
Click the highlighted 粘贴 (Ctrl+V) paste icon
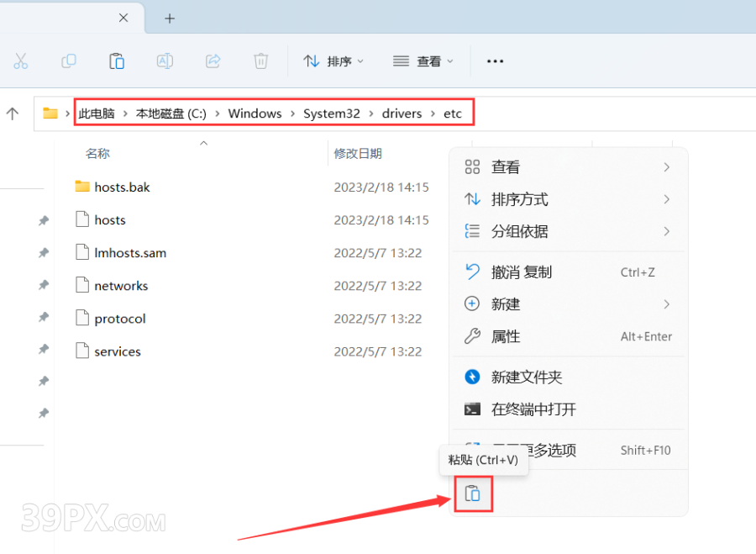[473, 494]
